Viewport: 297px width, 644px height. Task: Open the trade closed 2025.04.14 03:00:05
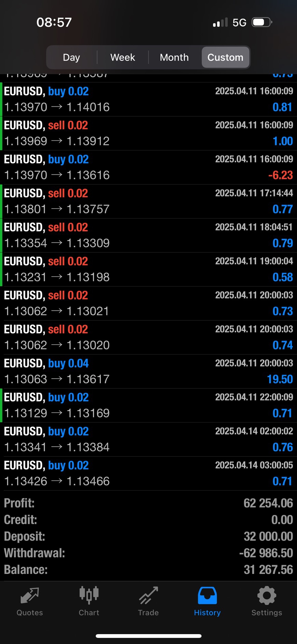(148, 473)
